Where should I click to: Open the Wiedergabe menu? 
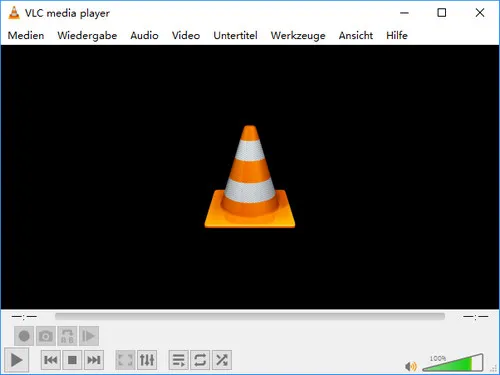click(87, 35)
